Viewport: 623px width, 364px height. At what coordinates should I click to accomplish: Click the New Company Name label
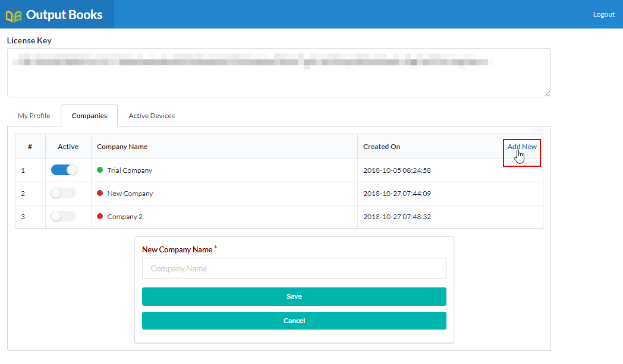[177, 249]
